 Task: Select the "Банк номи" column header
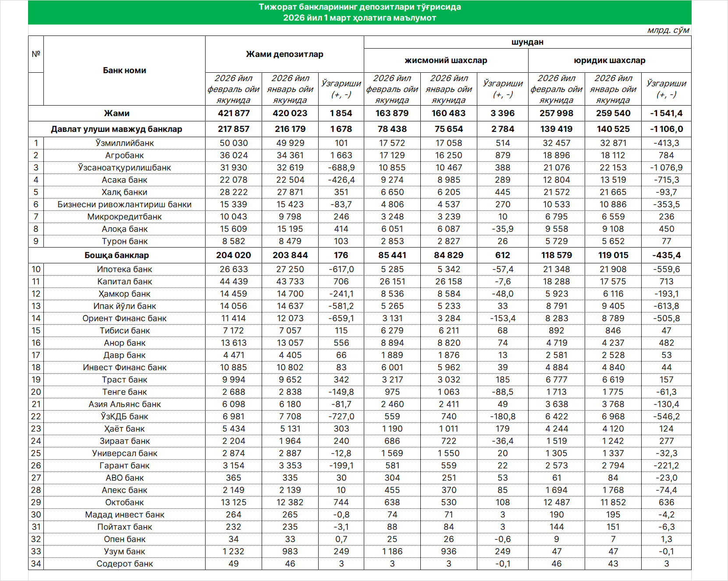(x=124, y=71)
